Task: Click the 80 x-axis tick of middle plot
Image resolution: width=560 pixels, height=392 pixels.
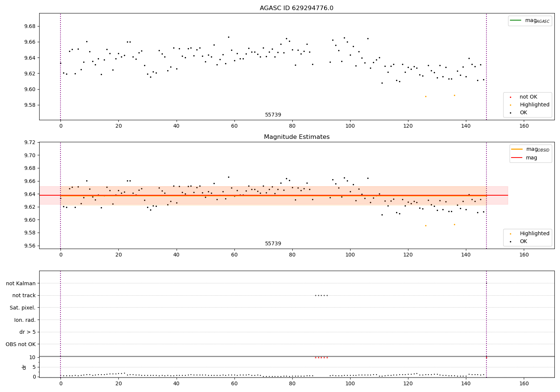Action: (292, 255)
